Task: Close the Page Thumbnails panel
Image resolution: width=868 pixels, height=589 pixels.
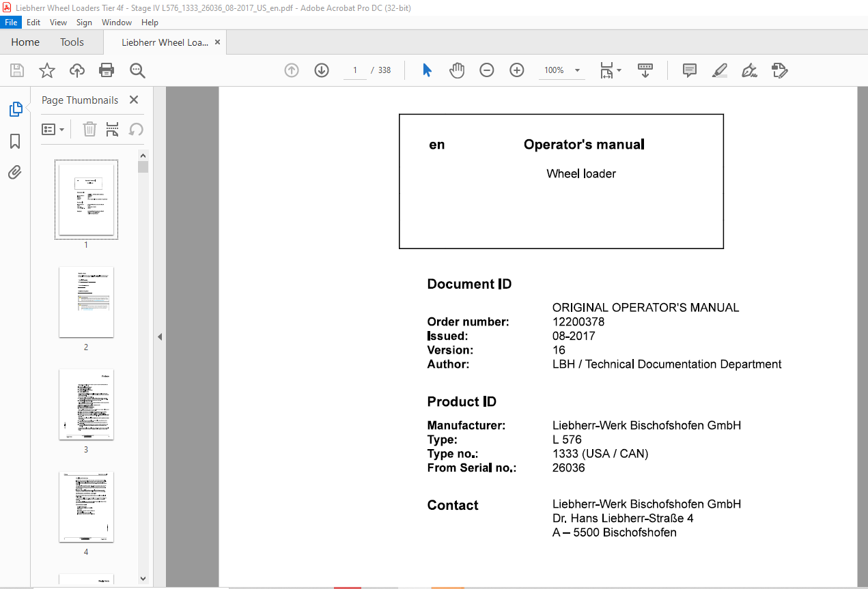Action: click(134, 100)
